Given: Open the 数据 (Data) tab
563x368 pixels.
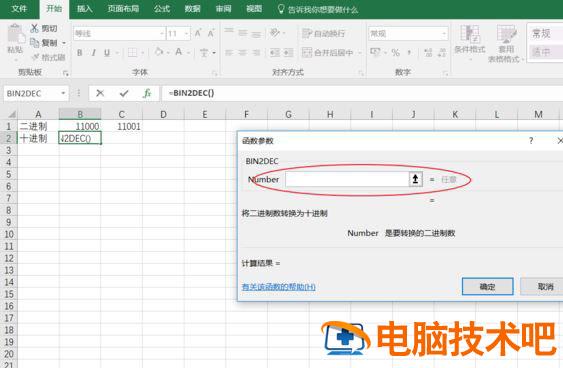Looking at the screenshot, I should point(192,9).
